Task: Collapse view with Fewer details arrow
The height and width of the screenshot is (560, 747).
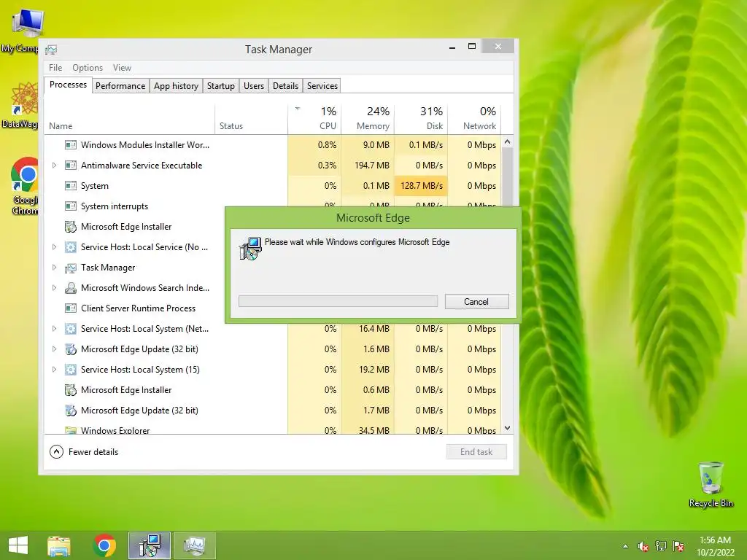Action: 56,452
